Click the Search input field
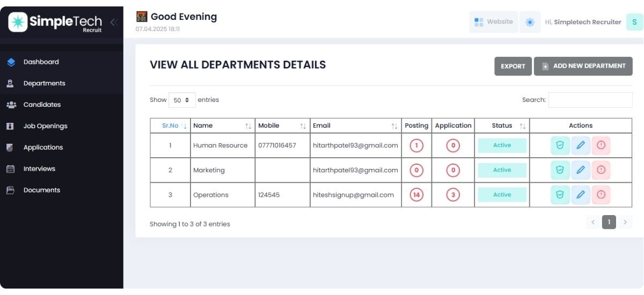This screenshot has height=295, width=644. [x=590, y=100]
